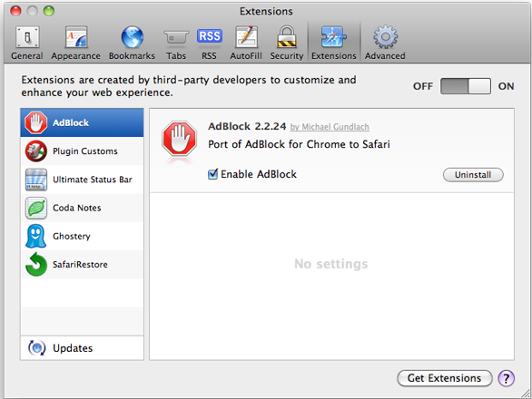Select the Ghostery extension
This screenshot has height=399, width=532.
(82, 237)
